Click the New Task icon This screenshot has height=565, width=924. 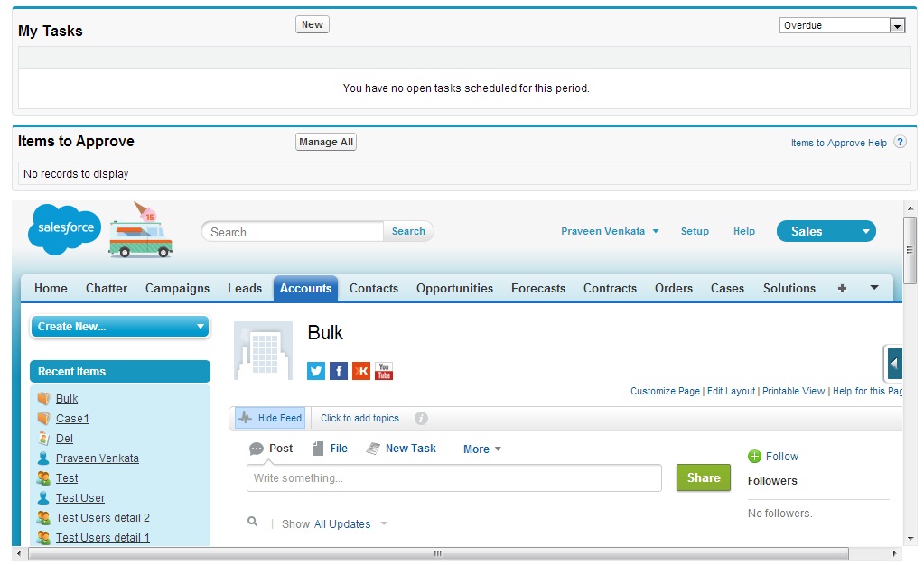click(373, 449)
